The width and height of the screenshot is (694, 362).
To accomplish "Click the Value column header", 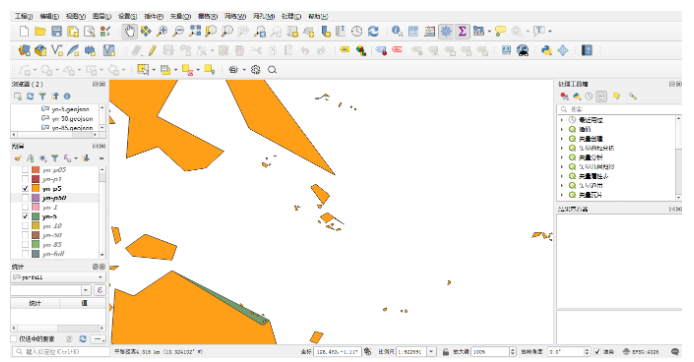I will coord(84,303).
